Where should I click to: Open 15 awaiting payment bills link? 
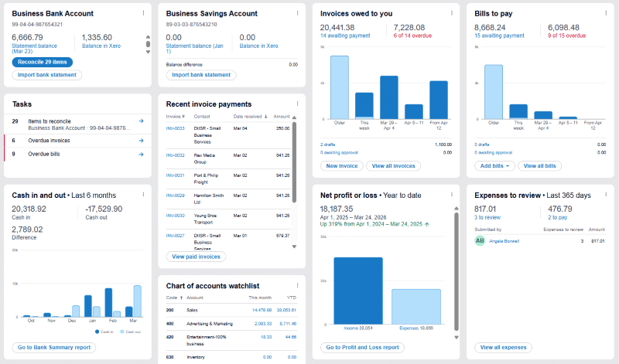click(499, 36)
